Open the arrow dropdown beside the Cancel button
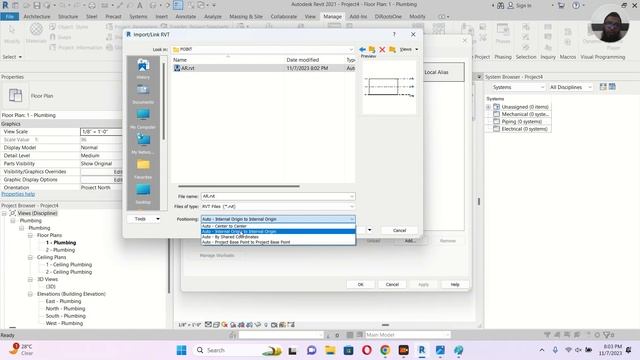 [x=370, y=230]
